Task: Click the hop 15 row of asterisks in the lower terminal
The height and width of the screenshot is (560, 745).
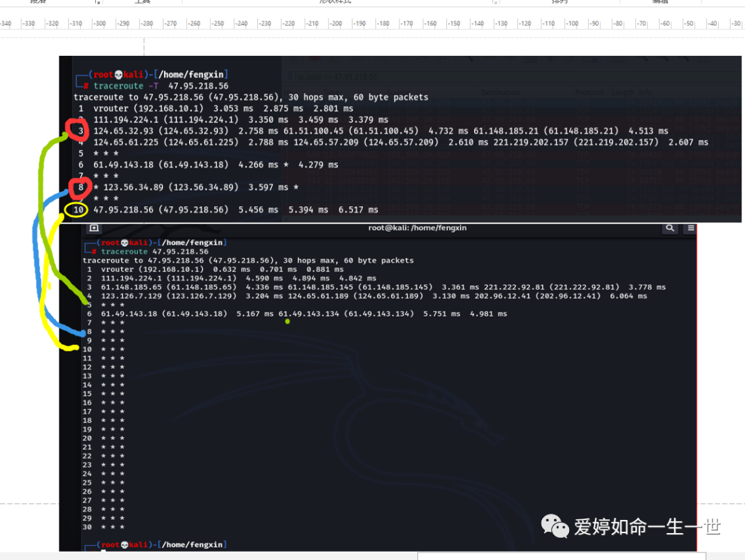Action: coord(103,394)
